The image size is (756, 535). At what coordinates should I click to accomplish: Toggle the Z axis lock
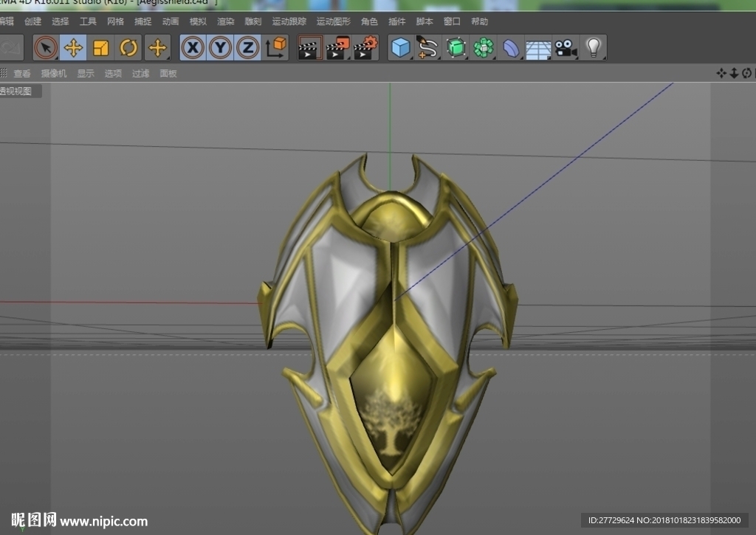coord(248,48)
